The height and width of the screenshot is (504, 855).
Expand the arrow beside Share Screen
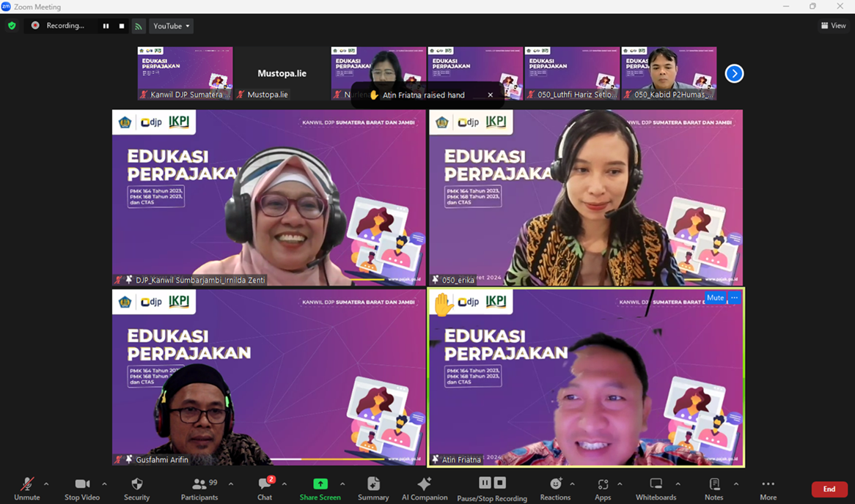click(342, 484)
